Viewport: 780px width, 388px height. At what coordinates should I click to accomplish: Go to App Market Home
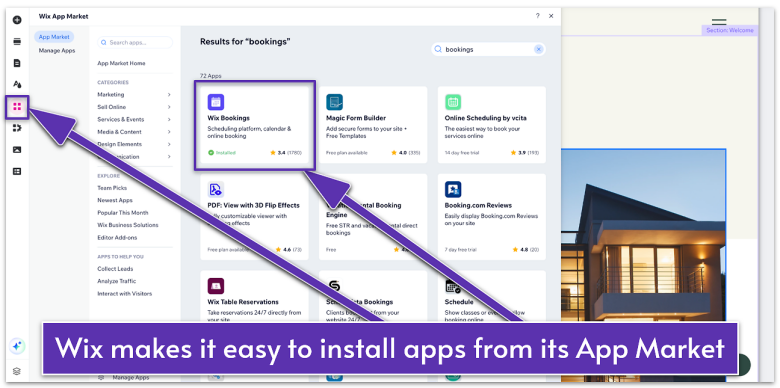pos(121,64)
